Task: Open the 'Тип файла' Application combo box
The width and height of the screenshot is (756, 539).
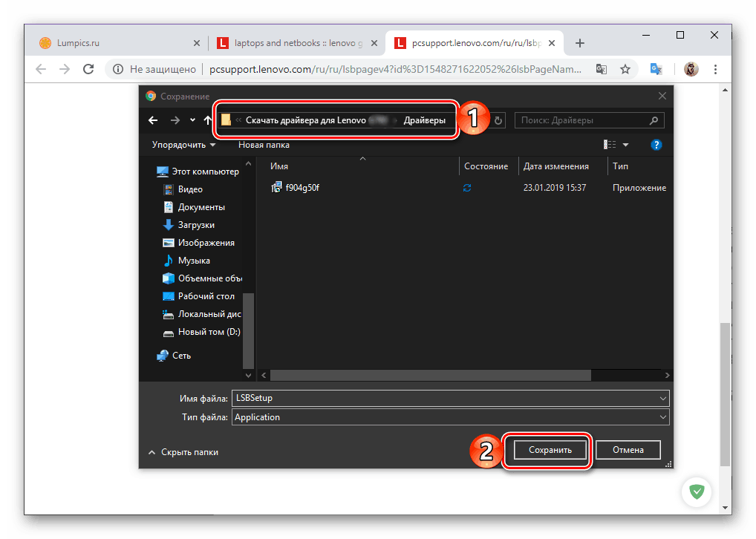Action: coord(450,417)
